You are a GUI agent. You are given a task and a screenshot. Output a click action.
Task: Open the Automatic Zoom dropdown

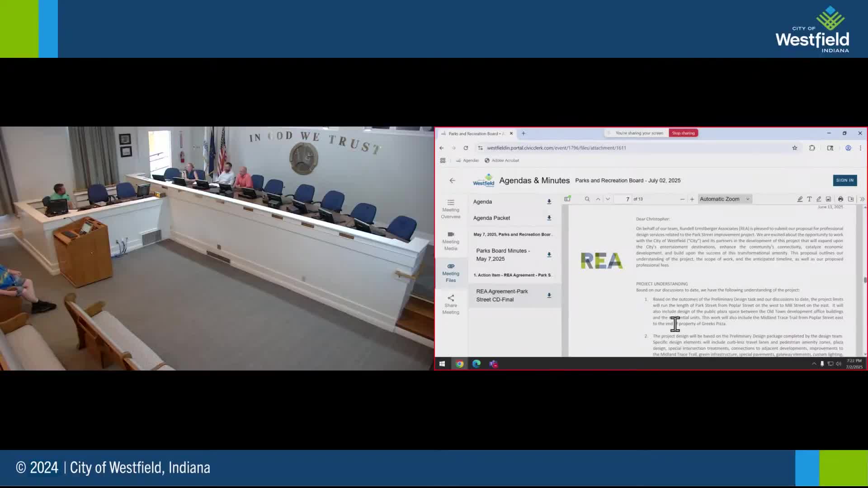point(725,199)
